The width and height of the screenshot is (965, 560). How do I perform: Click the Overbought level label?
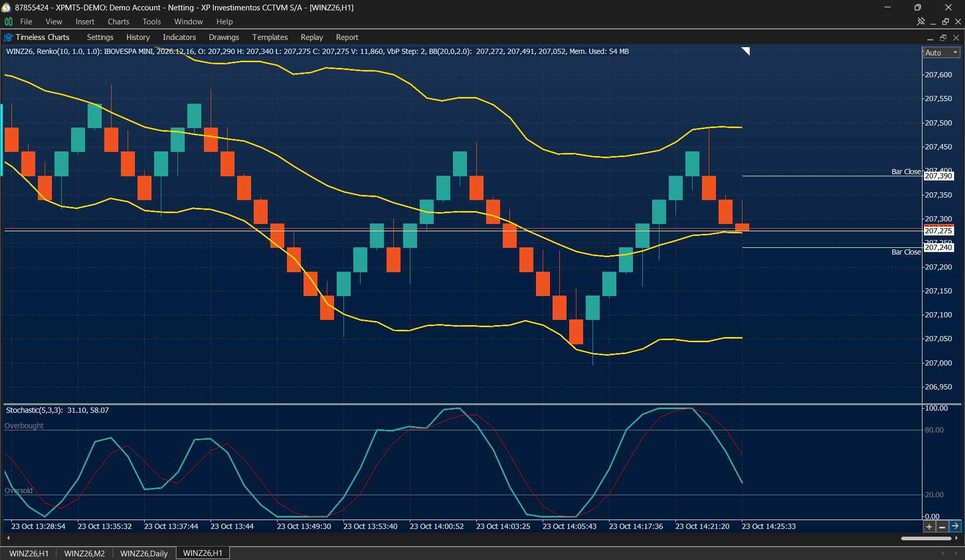coord(24,426)
